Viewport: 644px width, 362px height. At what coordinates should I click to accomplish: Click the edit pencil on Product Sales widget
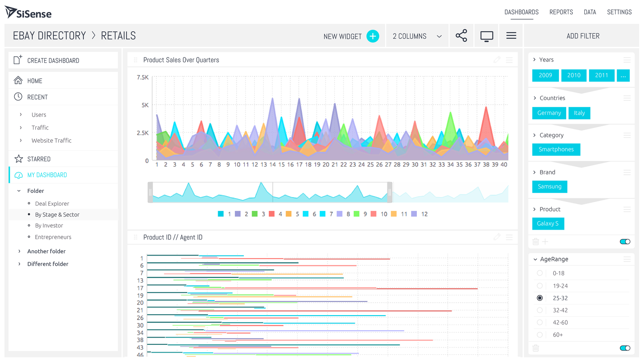click(497, 60)
